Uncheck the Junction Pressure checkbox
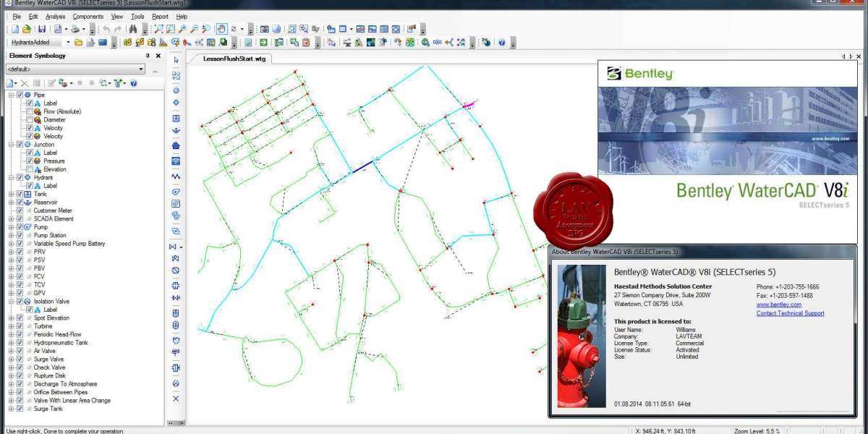 tap(30, 161)
